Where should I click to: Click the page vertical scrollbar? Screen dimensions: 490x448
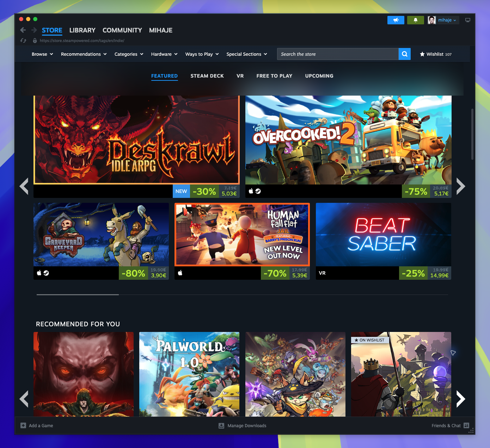pos(472,134)
